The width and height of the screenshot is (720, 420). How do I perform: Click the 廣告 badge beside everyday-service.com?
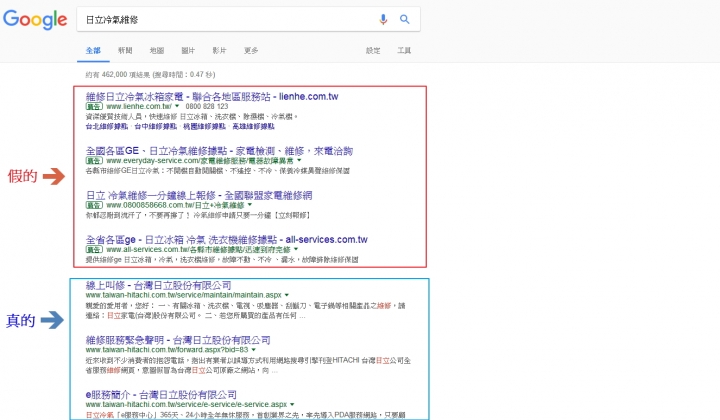94,161
